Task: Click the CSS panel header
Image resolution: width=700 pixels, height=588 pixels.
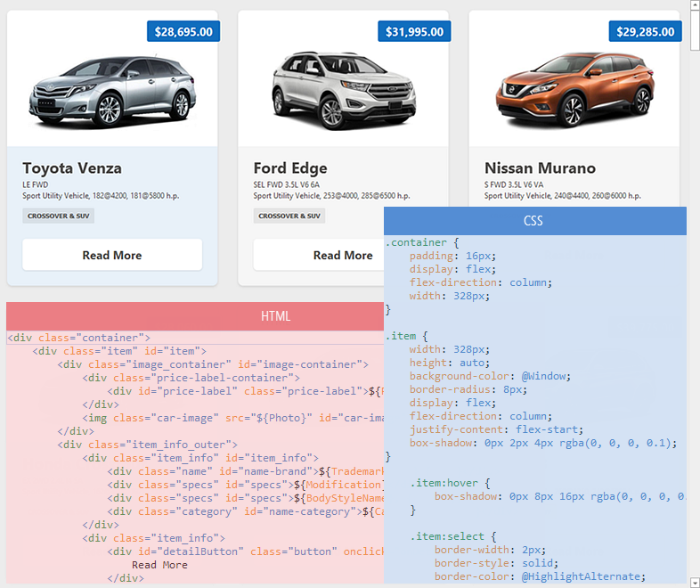Action: (535, 221)
